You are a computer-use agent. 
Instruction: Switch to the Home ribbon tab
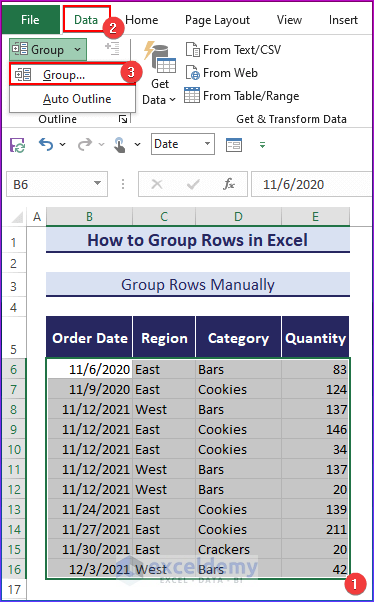pyautogui.click(x=142, y=20)
